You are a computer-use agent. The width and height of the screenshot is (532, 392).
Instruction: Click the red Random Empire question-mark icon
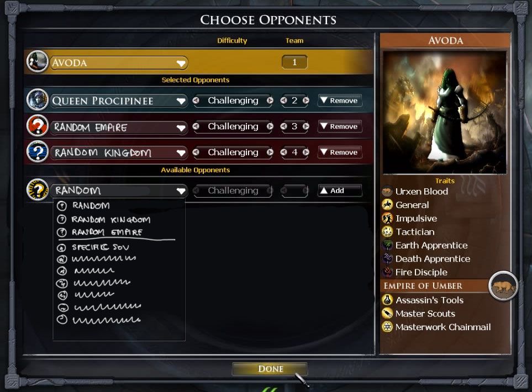pos(38,126)
